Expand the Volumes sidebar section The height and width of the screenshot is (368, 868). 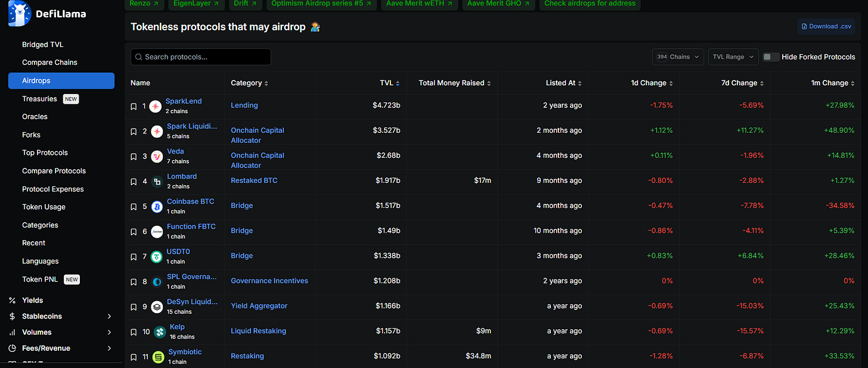click(x=109, y=332)
